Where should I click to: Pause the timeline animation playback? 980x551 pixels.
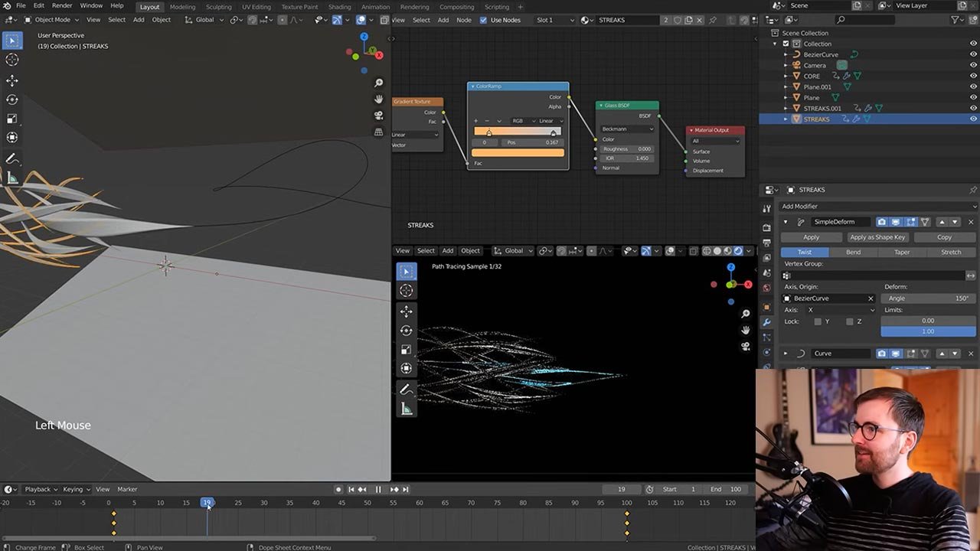pyautogui.click(x=378, y=490)
